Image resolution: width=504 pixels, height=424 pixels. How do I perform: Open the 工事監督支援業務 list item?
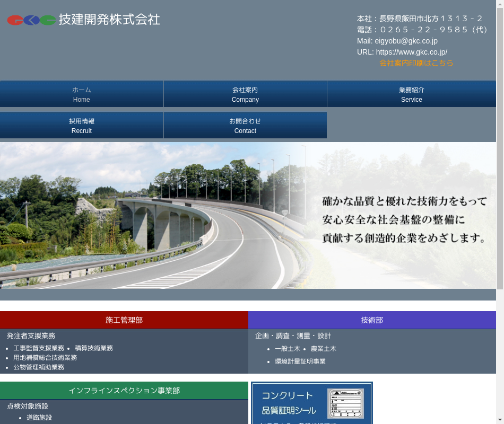[x=39, y=348]
